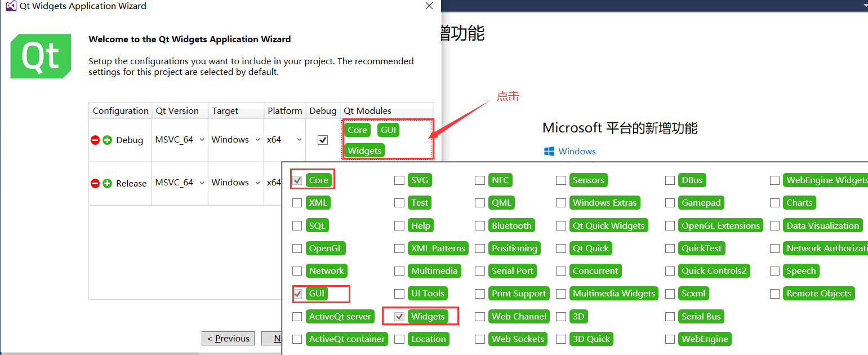This screenshot has width=868, height=355.
Task: Click the Qt logo icon in the wizard
Action: (40, 56)
